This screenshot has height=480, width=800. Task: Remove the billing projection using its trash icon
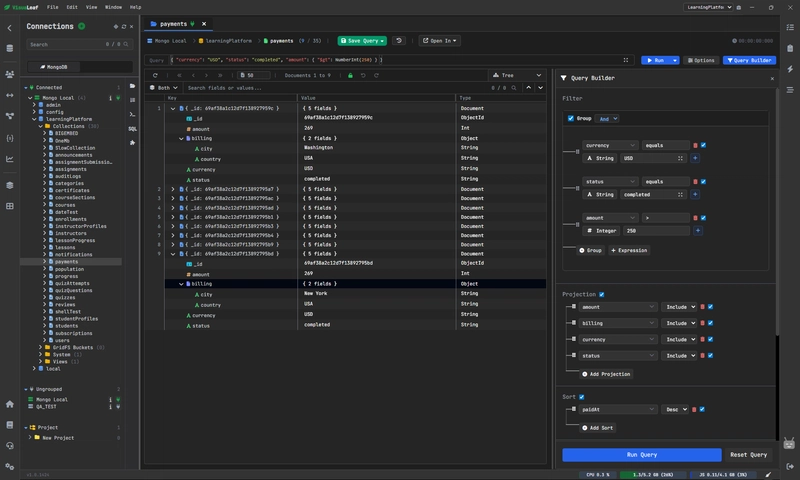[702, 324]
